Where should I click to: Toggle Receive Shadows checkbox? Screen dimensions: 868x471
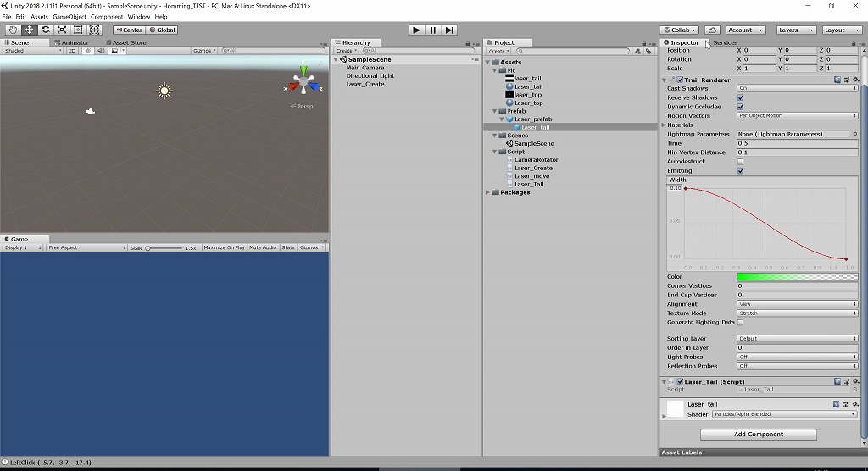740,97
